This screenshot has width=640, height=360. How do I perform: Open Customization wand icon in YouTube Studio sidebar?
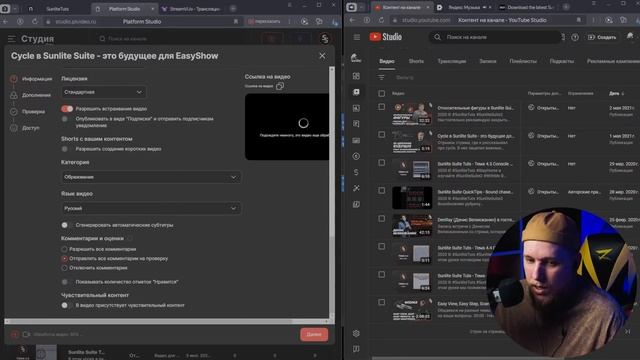point(356,188)
